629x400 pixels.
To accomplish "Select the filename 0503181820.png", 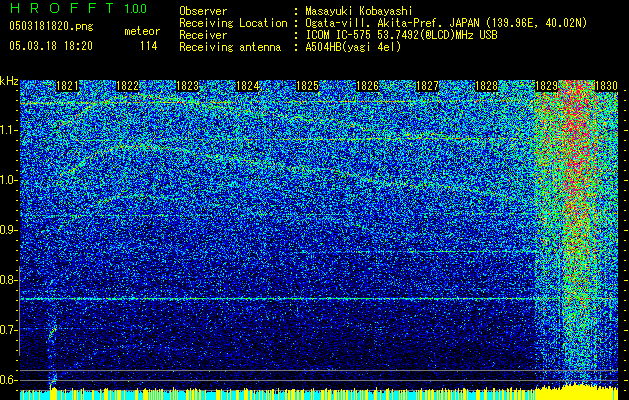I will pos(51,27).
